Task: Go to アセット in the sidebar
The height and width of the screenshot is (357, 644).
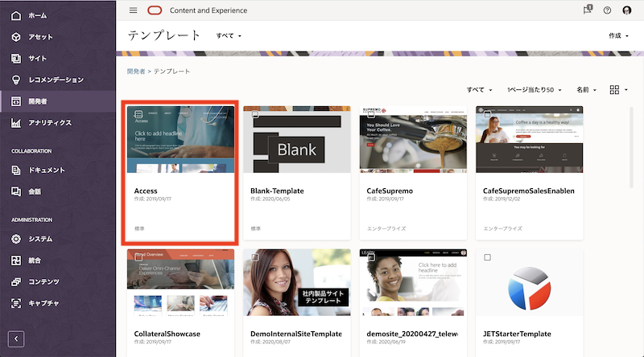Action: [x=40, y=37]
